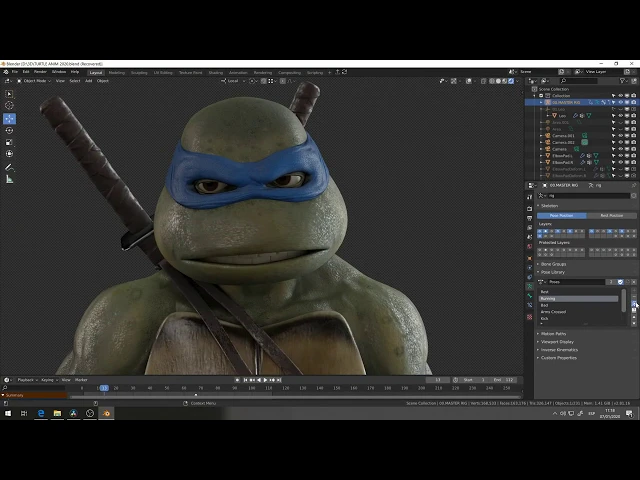Open the Object properties tab
The height and width of the screenshot is (480, 640).
529,258
